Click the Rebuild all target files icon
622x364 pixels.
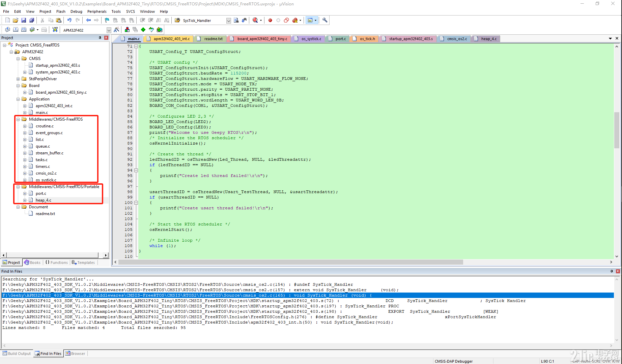coord(24,30)
